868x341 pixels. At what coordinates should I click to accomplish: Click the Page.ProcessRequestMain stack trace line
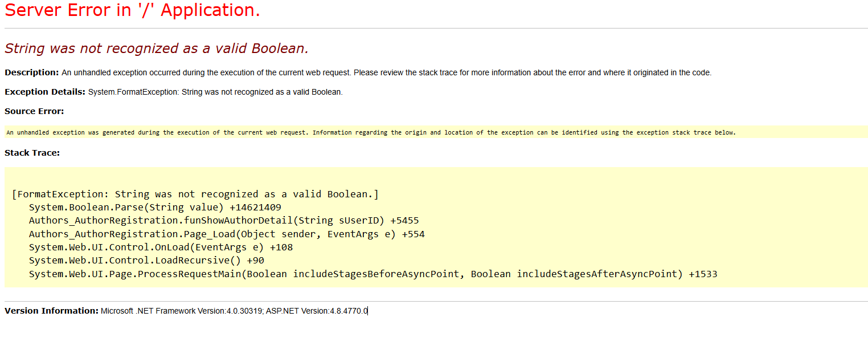[373, 274]
